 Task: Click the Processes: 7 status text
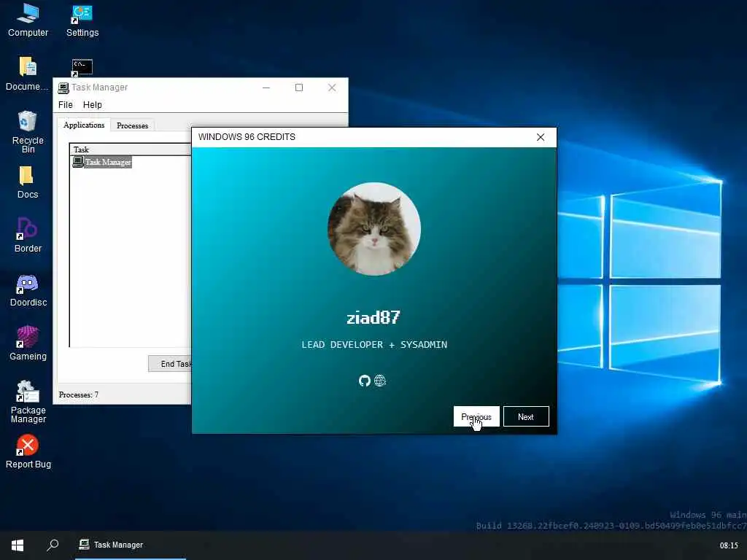click(x=79, y=394)
